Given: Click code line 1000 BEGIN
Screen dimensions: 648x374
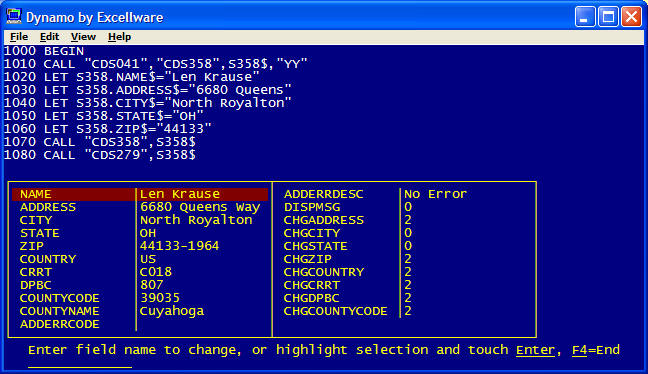Looking at the screenshot, I should click(x=44, y=51).
